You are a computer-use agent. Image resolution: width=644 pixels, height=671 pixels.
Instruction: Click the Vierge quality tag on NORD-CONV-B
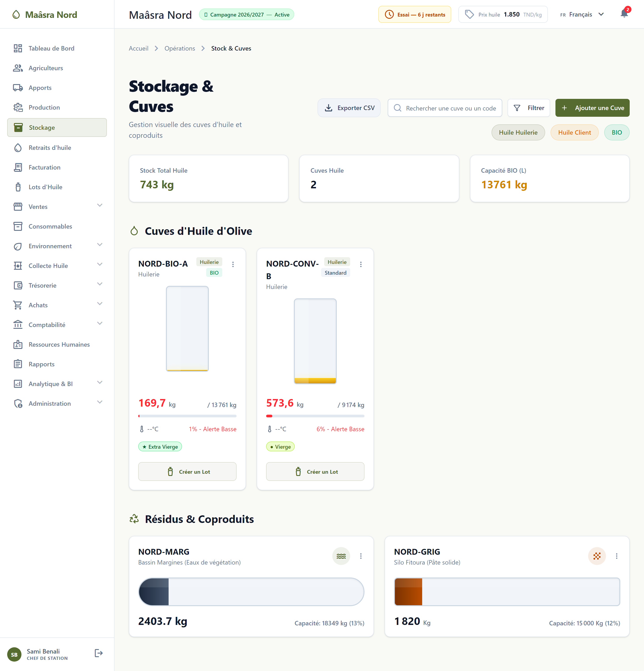coord(280,446)
